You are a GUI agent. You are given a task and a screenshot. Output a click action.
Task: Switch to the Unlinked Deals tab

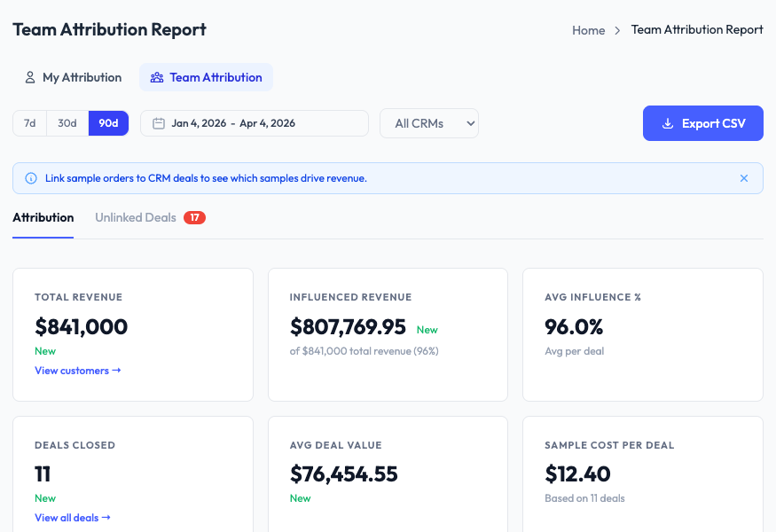click(x=137, y=217)
